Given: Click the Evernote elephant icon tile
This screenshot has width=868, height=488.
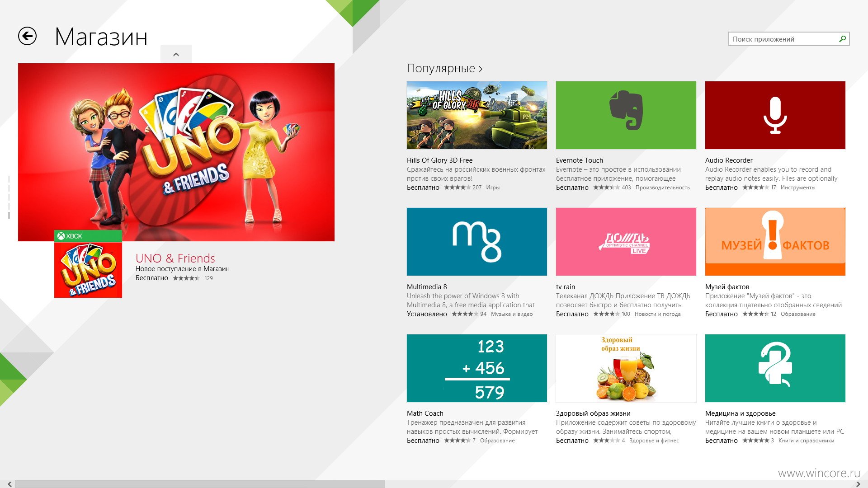Looking at the screenshot, I should [x=626, y=115].
